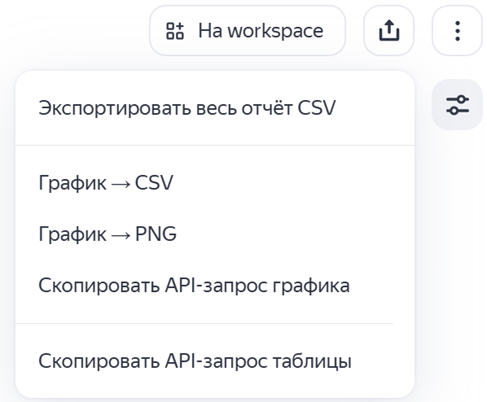Choose График → CSV export option

pos(215,183)
